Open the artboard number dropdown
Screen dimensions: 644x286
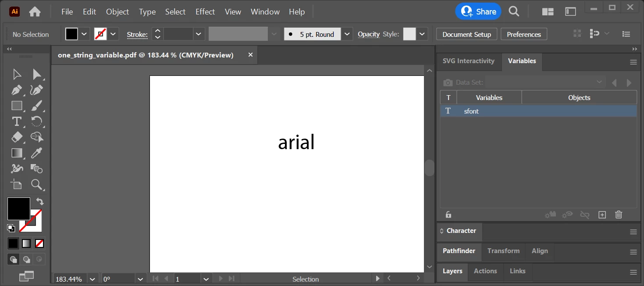coord(206,279)
